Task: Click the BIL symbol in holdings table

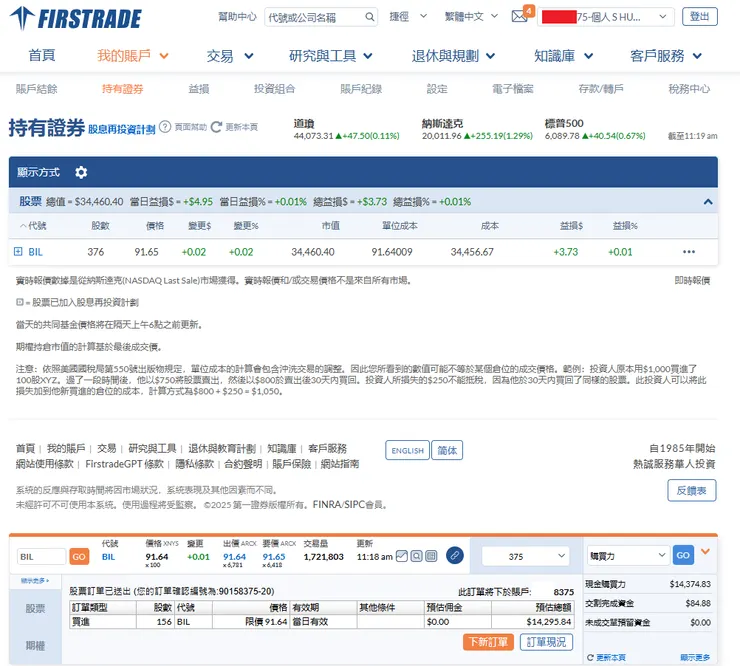Action: [35, 252]
